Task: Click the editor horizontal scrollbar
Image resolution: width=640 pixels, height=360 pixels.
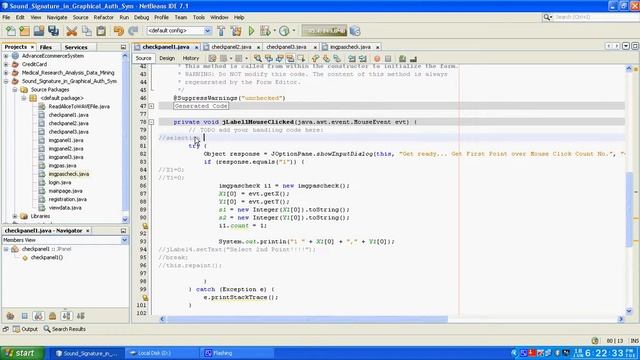Action: coord(307,319)
